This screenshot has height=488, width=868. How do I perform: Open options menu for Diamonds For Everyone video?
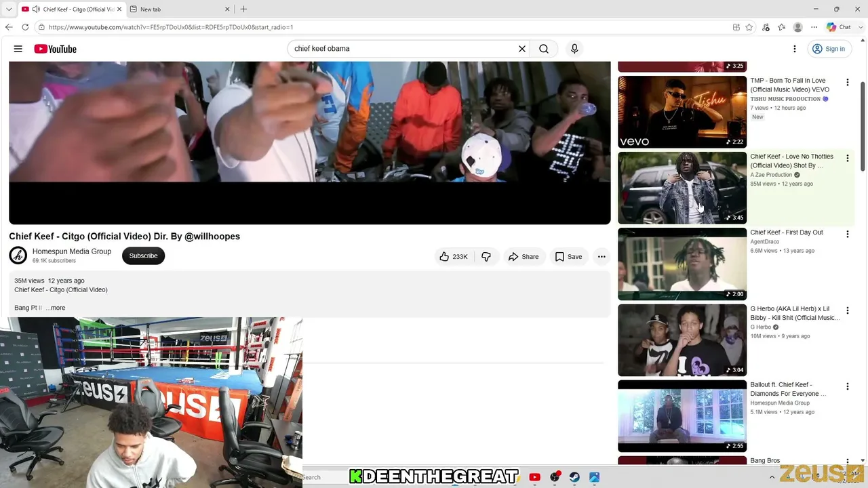[x=847, y=386]
